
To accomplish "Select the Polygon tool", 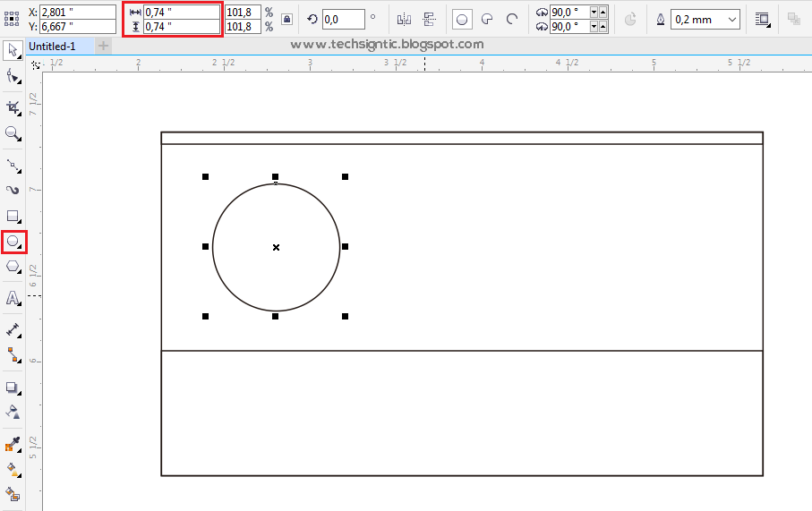I will [13, 268].
